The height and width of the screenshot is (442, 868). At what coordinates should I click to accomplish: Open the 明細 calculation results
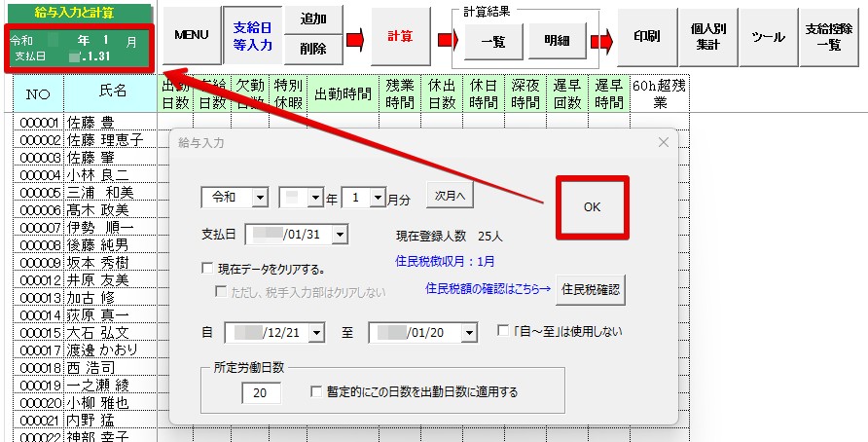pos(557,41)
